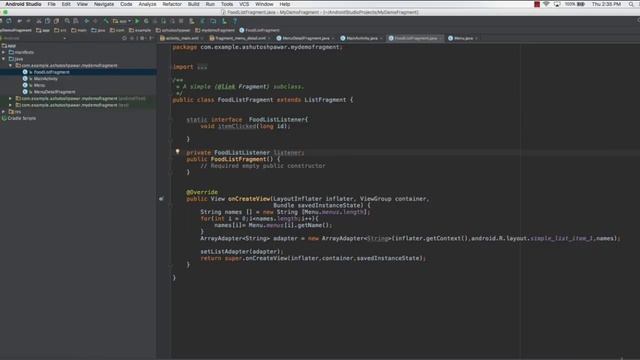The image size is (640, 360).
Task: Open the Build menu
Action: [x=193, y=4]
